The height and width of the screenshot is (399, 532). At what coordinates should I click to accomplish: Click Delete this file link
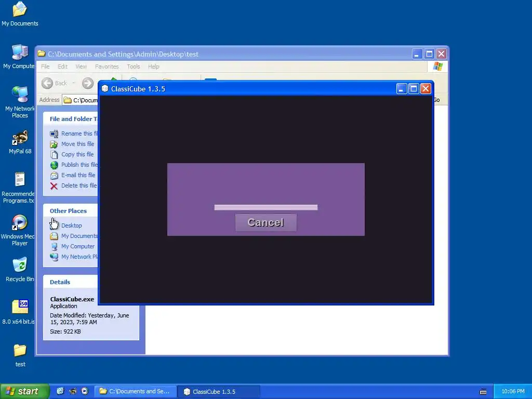click(79, 185)
